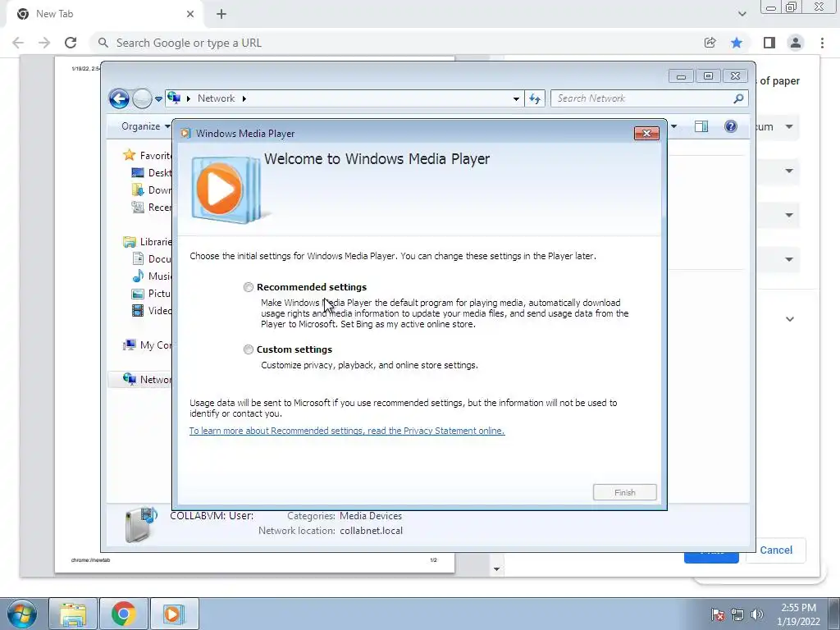This screenshot has width=840, height=630.
Task: Click the Refresh button in Explorer
Action: pyautogui.click(x=535, y=98)
